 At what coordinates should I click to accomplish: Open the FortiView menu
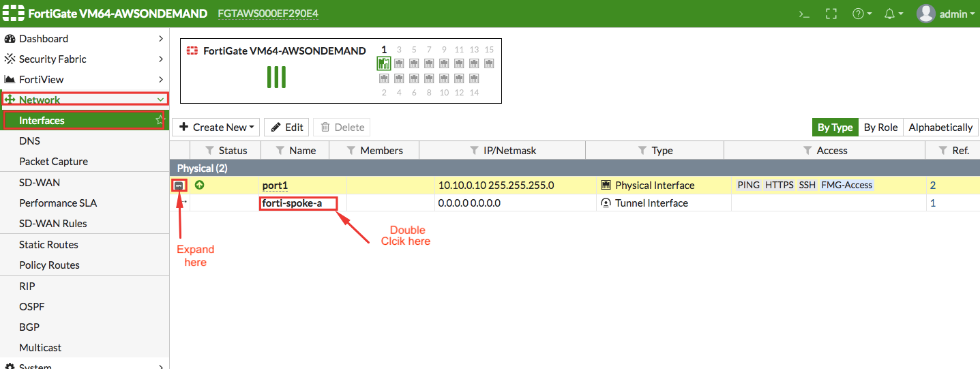(x=85, y=79)
